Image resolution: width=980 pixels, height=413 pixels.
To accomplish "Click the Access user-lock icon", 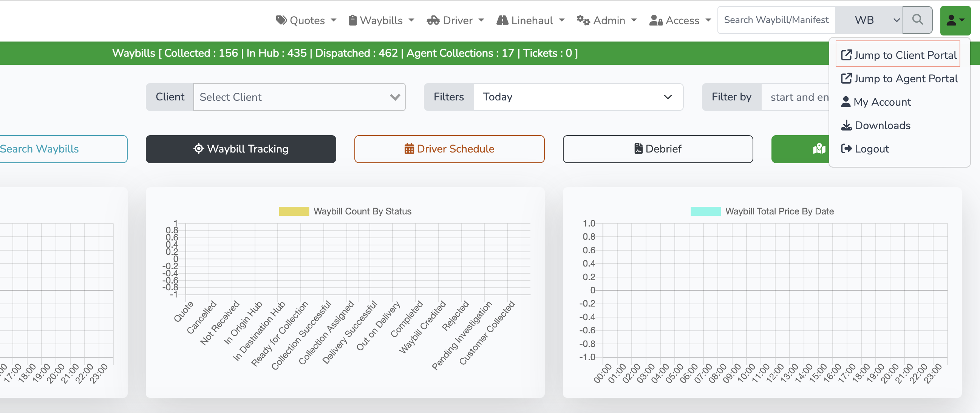I will click(x=655, y=20).
